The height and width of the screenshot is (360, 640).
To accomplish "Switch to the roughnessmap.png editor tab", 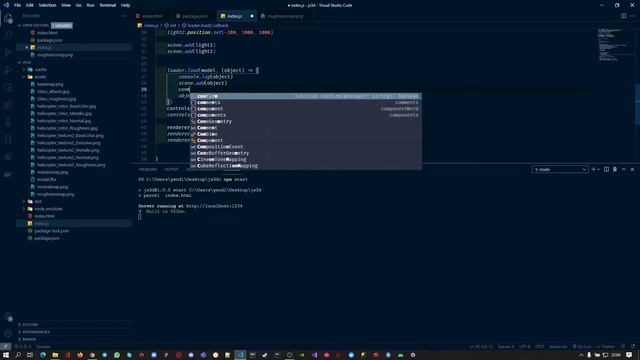I will point(285,16).
